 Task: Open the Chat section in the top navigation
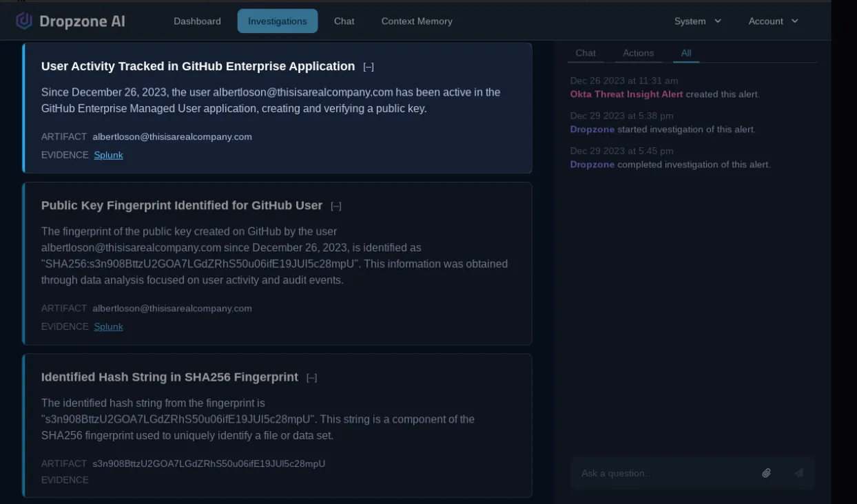[344, 21]
